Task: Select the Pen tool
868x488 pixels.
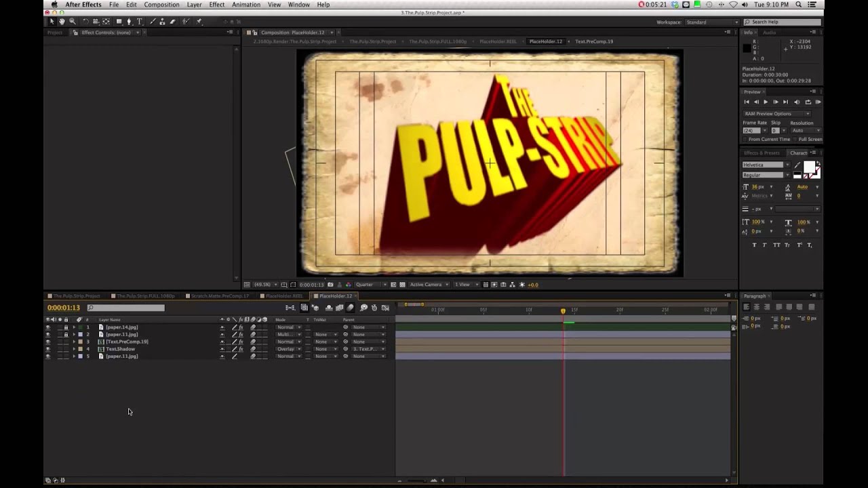Action: point(130,22)
